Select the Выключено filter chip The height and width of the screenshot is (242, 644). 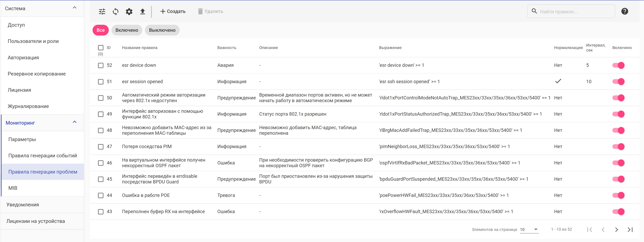[x=162, y=30]
